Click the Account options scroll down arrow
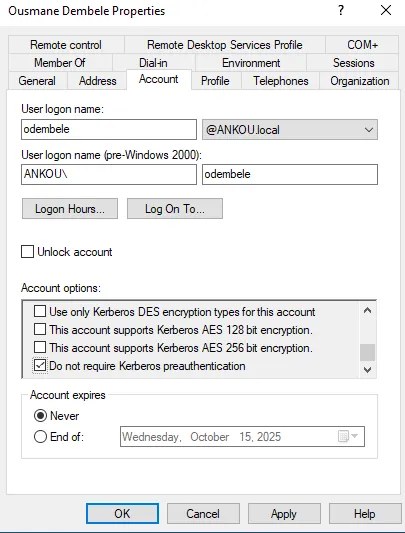Viewport: 405px width, 533px height. (367, 369)
